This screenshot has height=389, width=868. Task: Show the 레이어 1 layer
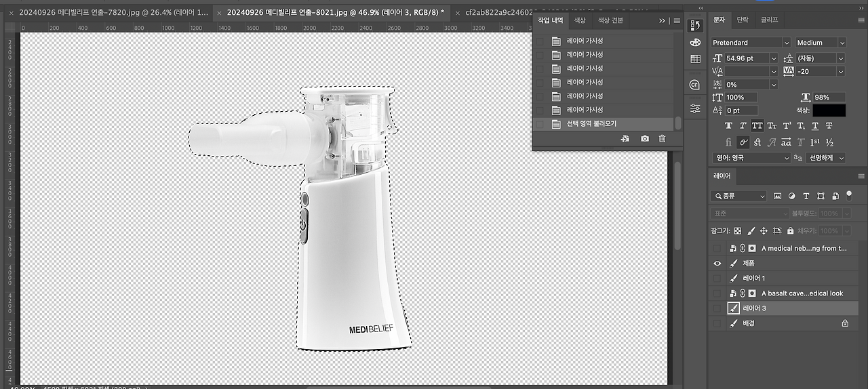[x=717, y=278]
